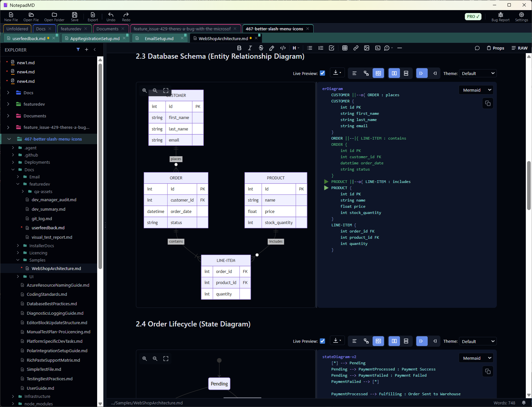Toggle Live Preview for the ER diagram
Viewport: 532px width, 407px height.
pyautogui.click(x=322, y=73)
